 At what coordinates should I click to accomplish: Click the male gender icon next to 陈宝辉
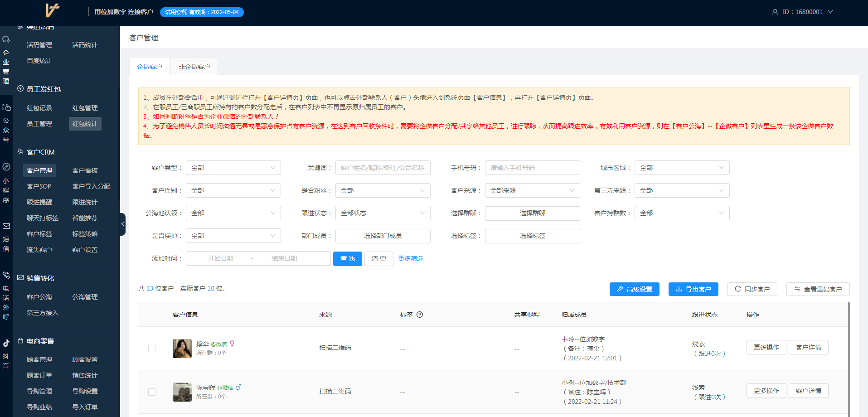pos(238,387)
